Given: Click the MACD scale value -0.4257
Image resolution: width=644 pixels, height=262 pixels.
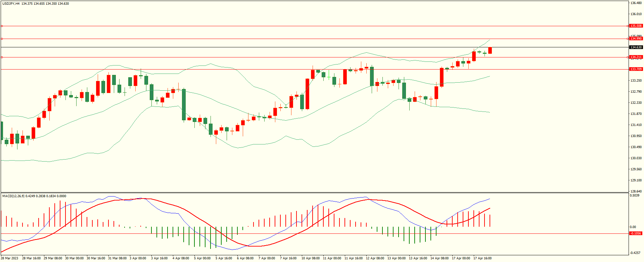Looking at the screenshot, I should tap(636, 253).
